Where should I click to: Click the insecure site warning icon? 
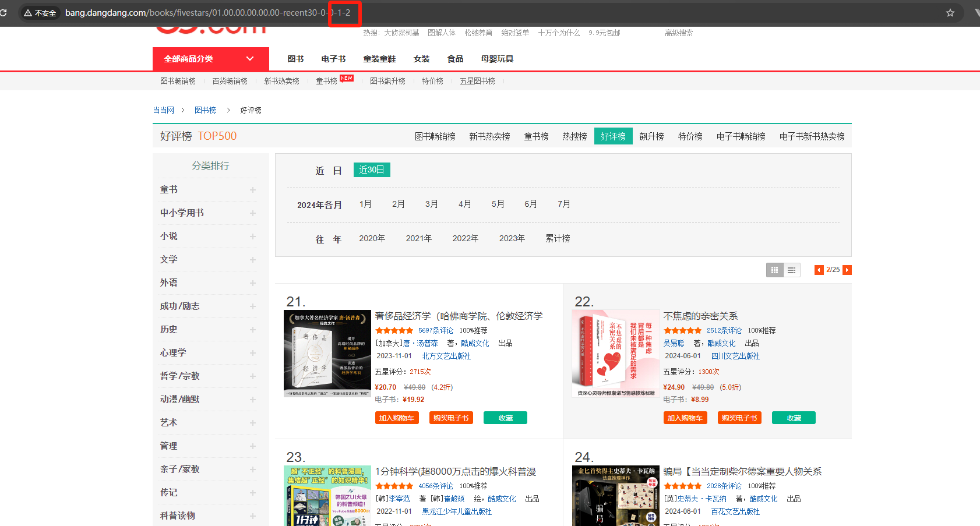[x=27, y=13]
